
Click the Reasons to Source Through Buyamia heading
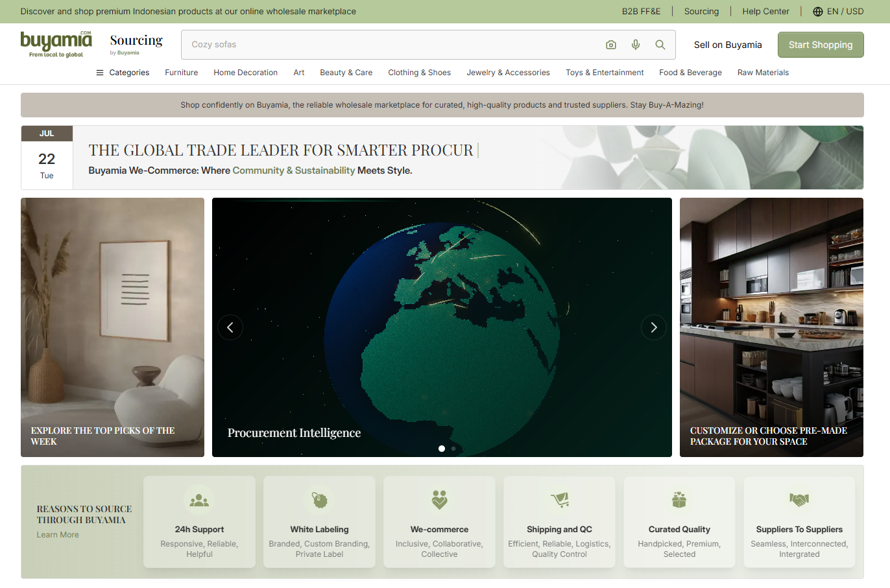tap(84, 515)
